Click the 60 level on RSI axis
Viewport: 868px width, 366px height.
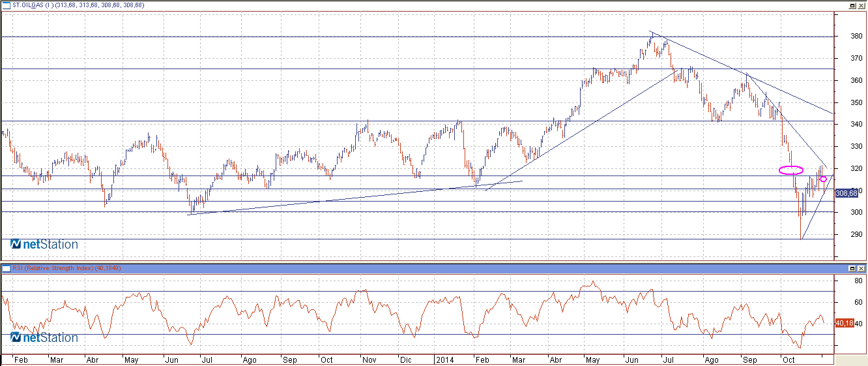859,302
